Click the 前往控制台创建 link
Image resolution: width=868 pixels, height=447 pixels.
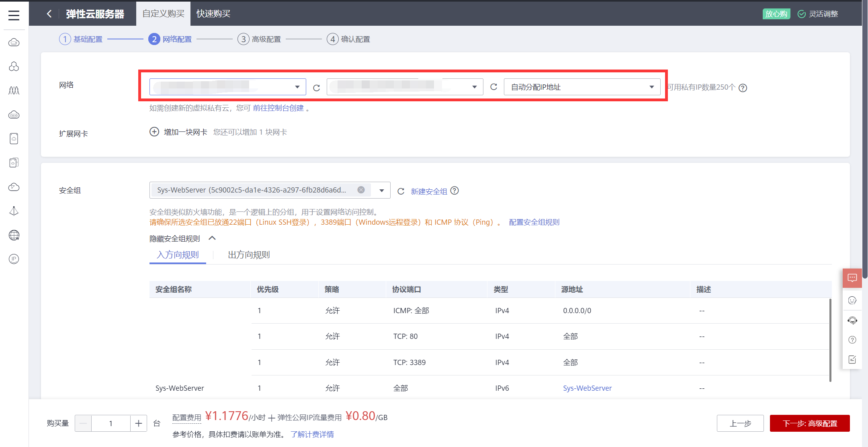(278, 108)
